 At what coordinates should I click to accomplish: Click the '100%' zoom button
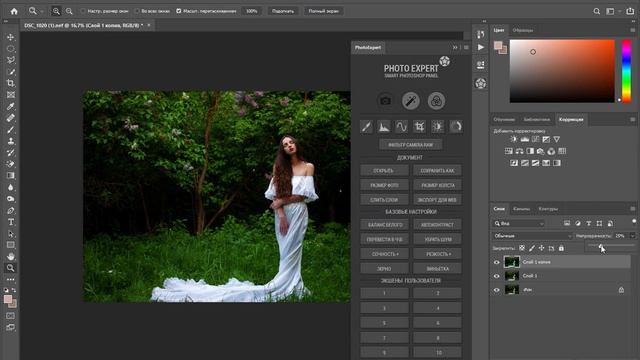tap(252, 11)
